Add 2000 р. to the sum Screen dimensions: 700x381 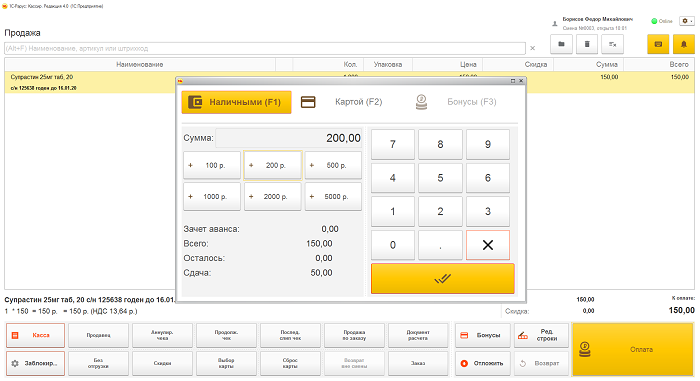(273, 197)
